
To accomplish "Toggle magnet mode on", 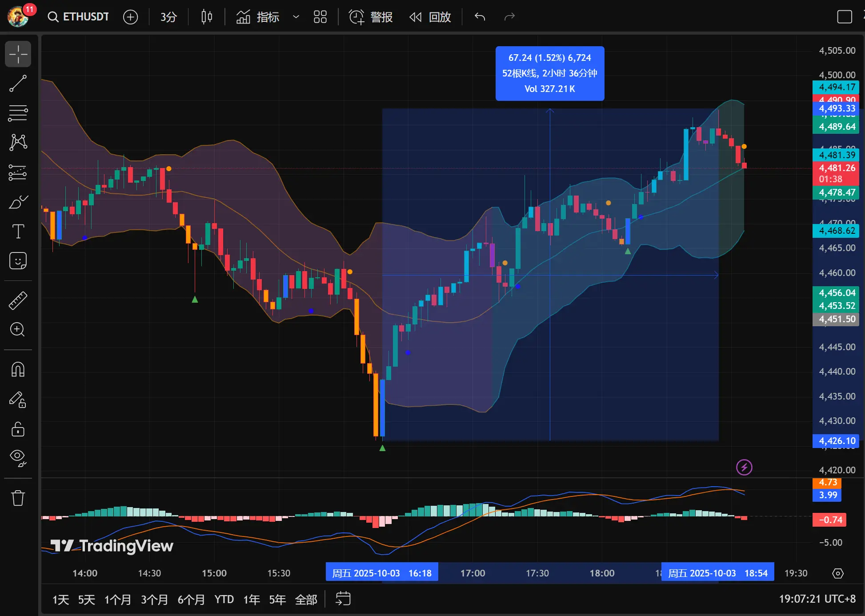I will (18, 369).
